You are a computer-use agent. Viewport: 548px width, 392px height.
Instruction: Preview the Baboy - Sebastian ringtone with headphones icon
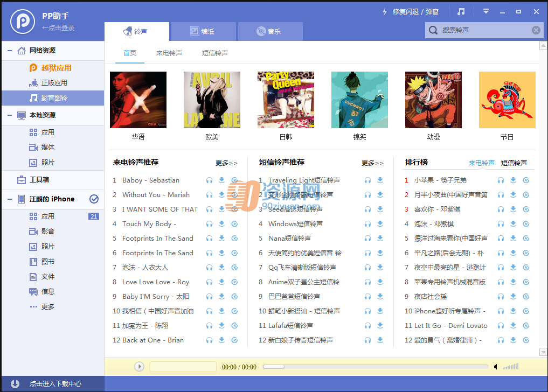[x=210, y=180]
